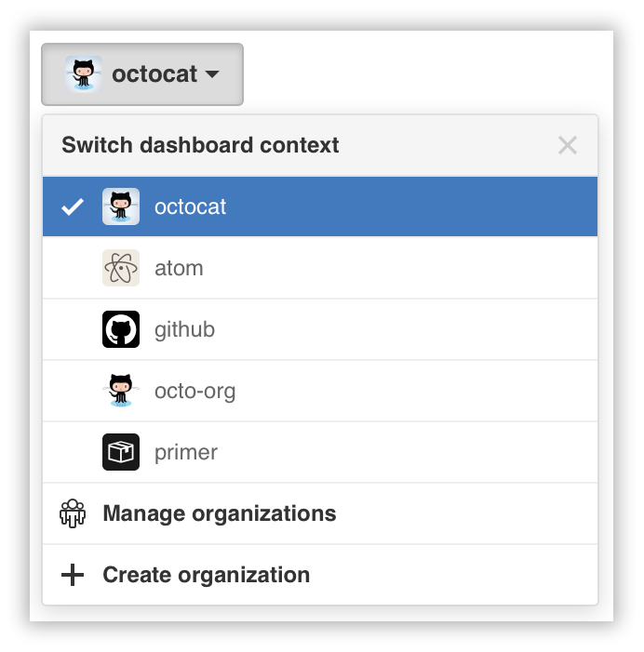The width and height of the screenshot is (644, 652).
Task: Select the octocat account entry
Action: pos(190,206)
